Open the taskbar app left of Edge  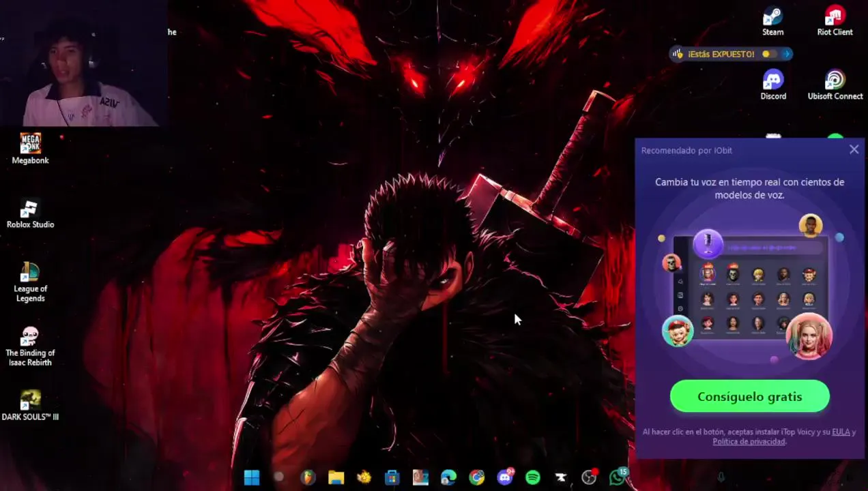coord(420,477)
